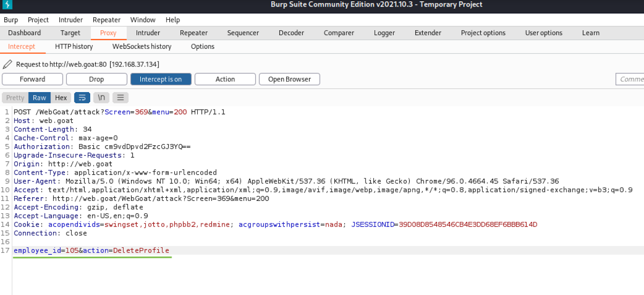Click the pencil edit icon beside request URL

click(x=7, y=64)
